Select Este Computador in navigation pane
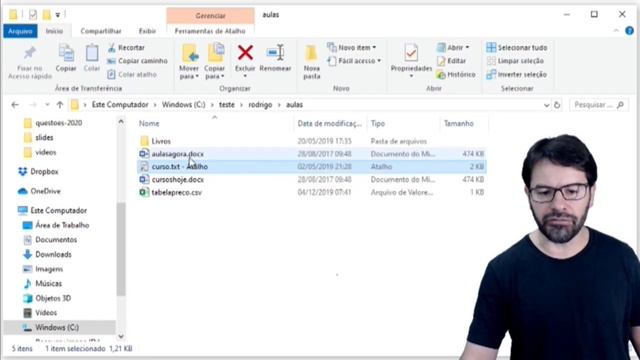Screen dimensions: 640x360 [x=58, y=211]
